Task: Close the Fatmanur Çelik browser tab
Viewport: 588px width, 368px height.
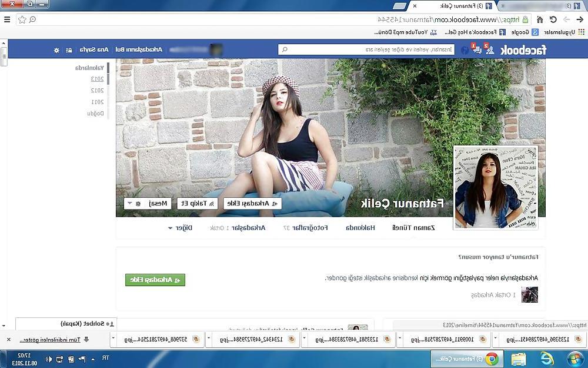Action: pyautogui.click(x=415, y=6)
